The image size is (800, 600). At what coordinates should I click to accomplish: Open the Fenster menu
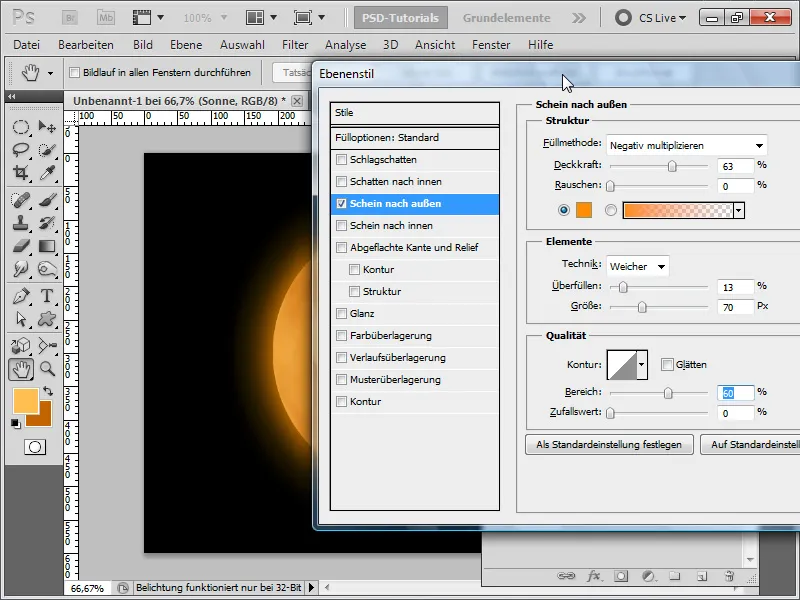point(491,45)
